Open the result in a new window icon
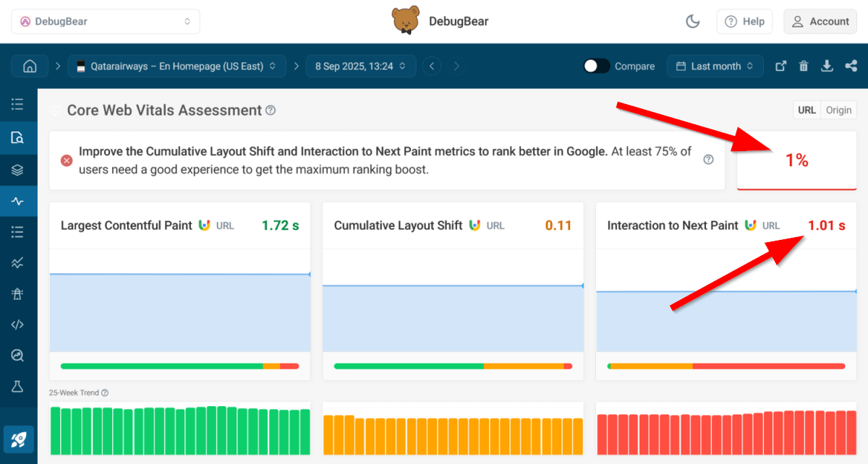The image size is (868, 464). [780, 66]
